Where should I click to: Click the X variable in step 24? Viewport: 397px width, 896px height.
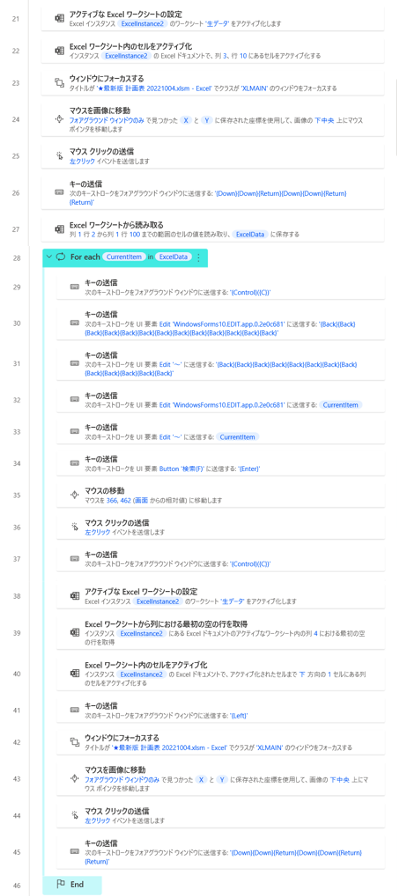click(187, 121)
